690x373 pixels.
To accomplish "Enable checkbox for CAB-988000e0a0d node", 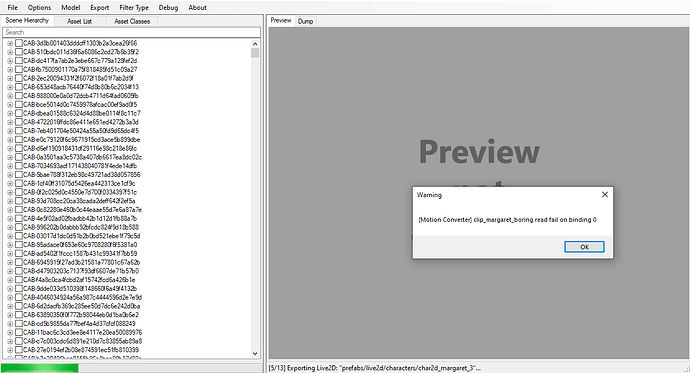I will pyautogui.click(x=18, y=96).
